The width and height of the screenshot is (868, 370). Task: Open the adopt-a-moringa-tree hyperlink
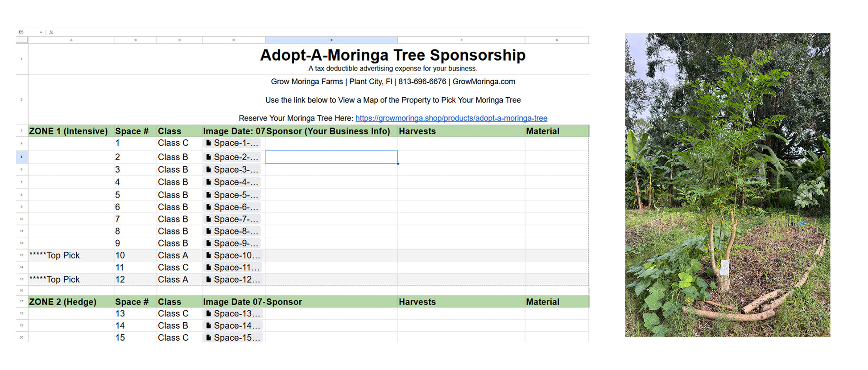[451, 118]
